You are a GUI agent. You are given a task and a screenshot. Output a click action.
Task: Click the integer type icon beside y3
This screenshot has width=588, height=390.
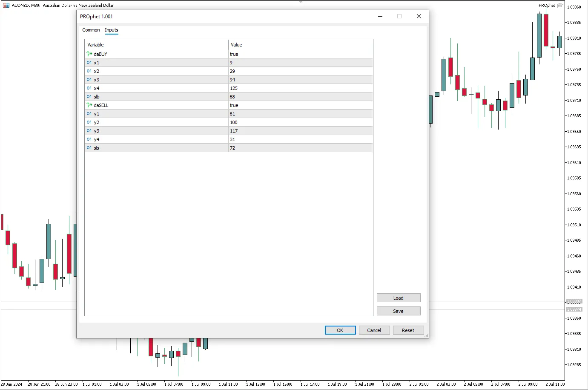[x=89, y=131]
